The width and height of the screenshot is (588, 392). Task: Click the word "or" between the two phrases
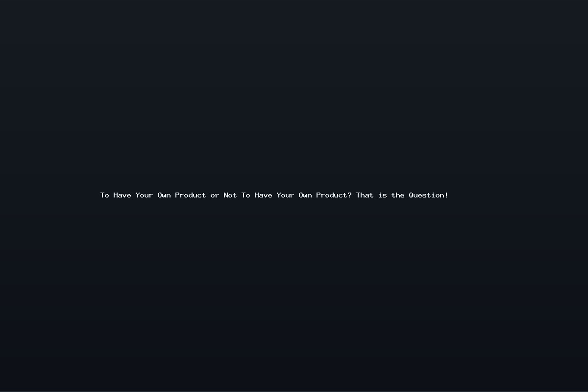215,195
